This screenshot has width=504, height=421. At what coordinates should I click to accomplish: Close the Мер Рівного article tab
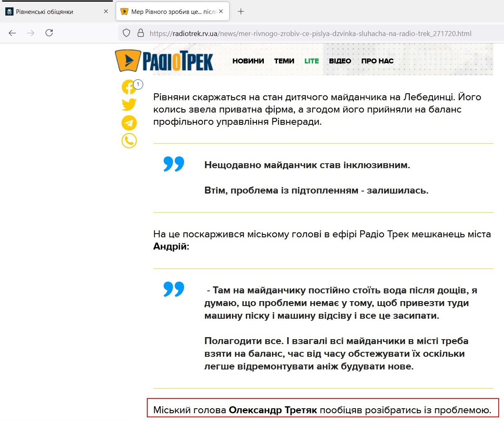tap(221, 11)
